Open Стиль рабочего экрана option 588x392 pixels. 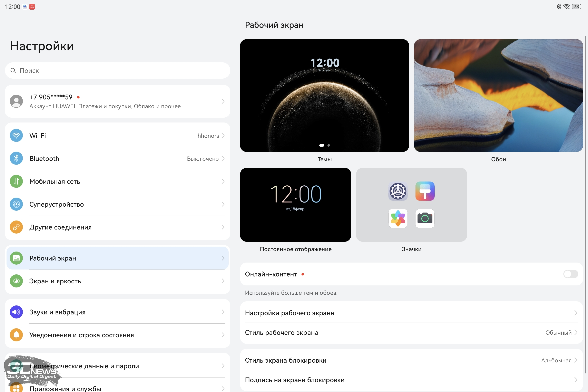pos(412,333)
